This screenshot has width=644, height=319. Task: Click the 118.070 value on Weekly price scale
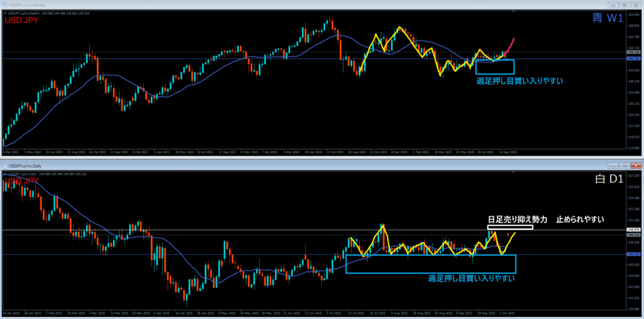click(x=634, y=137)
